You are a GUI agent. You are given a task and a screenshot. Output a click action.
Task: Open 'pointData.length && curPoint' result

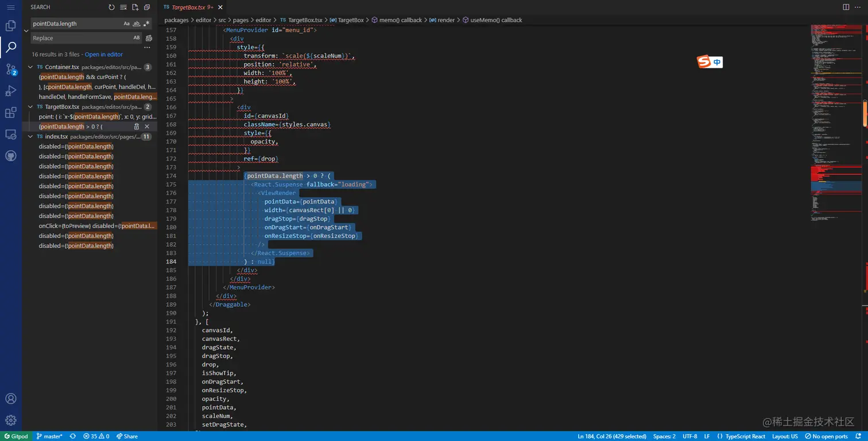[82, 77]
